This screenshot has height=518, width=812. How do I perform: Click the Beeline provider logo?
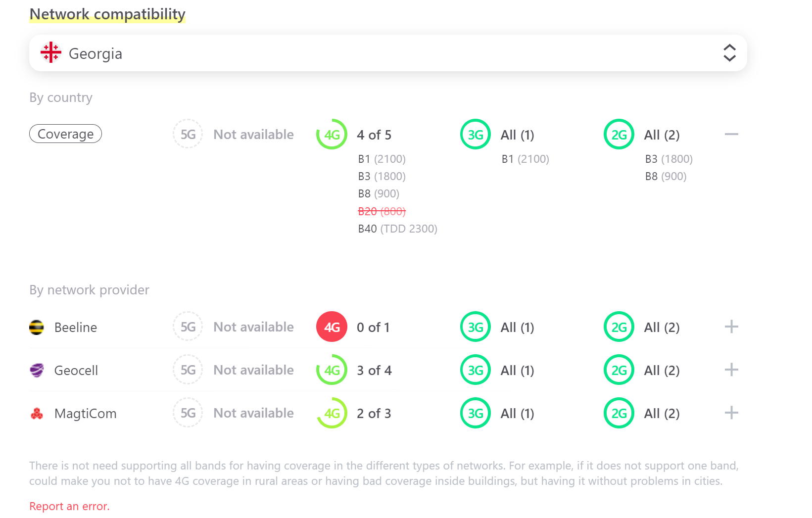37,328
